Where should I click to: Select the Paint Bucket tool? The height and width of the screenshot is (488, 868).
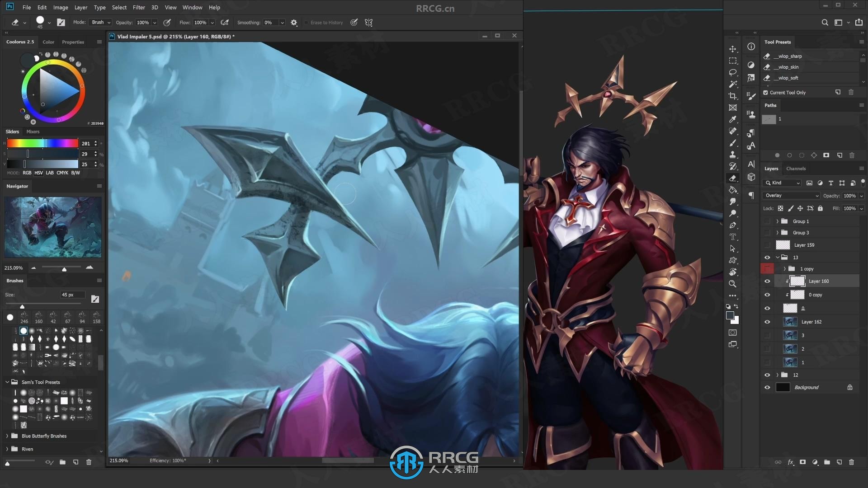tap(733, 190)
